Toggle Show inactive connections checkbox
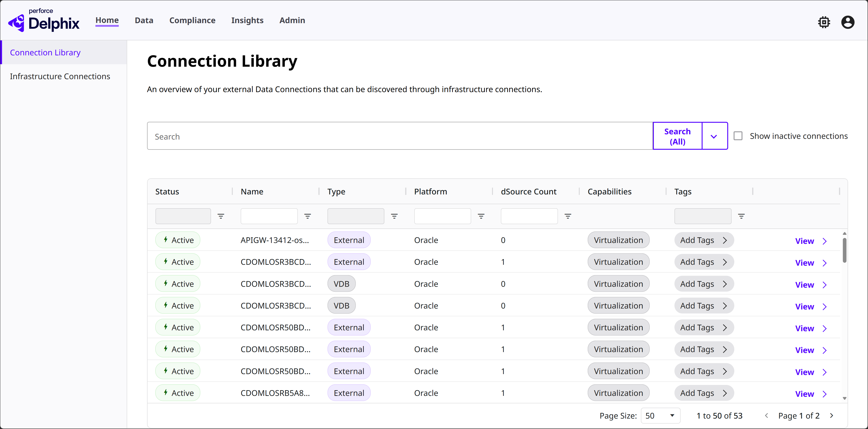This screenshot has height=429, width=868. click(x=738, y=136)
